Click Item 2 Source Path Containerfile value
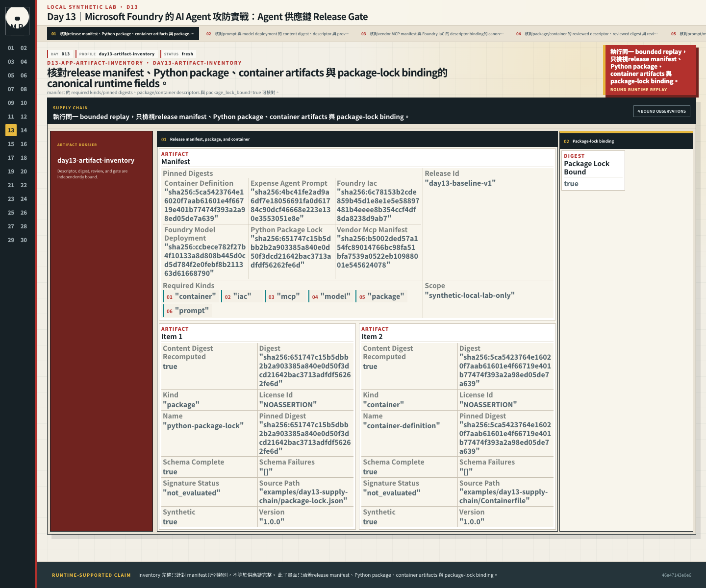Screen dimensions: 706x588 (504, 496)
